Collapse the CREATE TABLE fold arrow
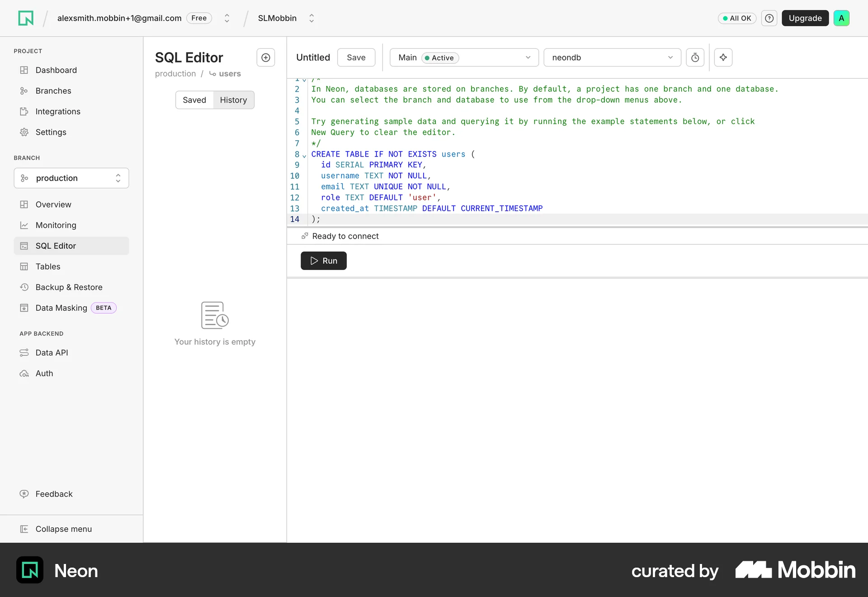 coord(304,156)
